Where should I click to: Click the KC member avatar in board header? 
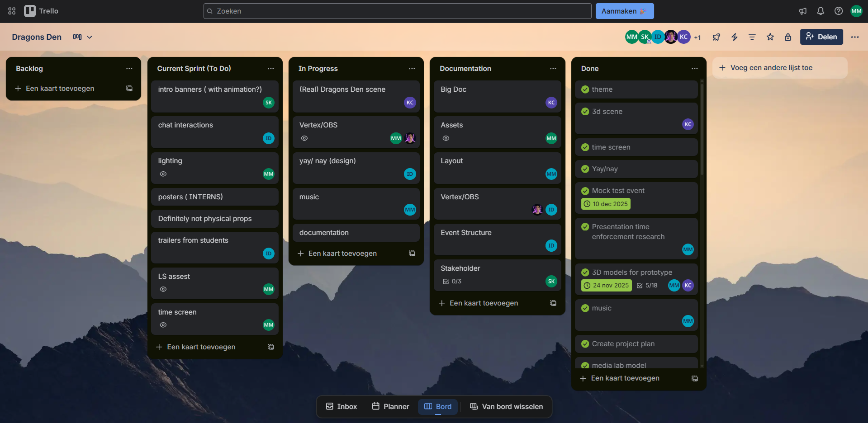pyautogui.click(x=684, y=37)
